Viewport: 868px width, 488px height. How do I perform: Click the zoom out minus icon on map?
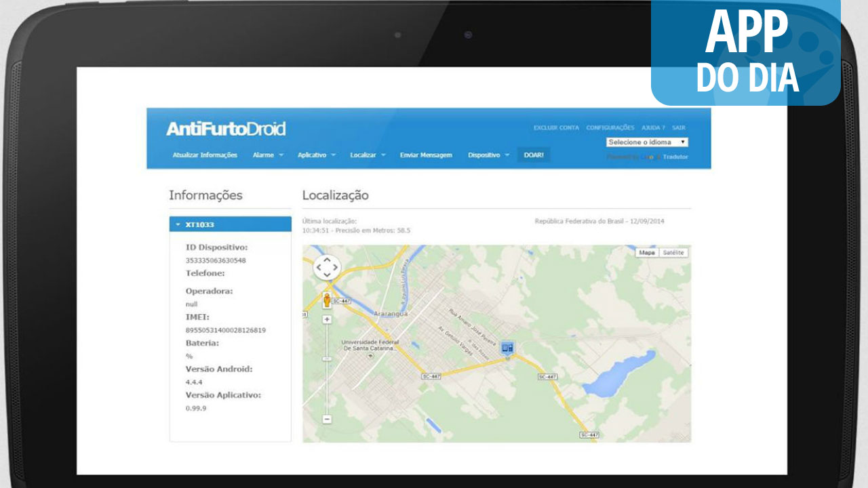click(x=328, y=418)
